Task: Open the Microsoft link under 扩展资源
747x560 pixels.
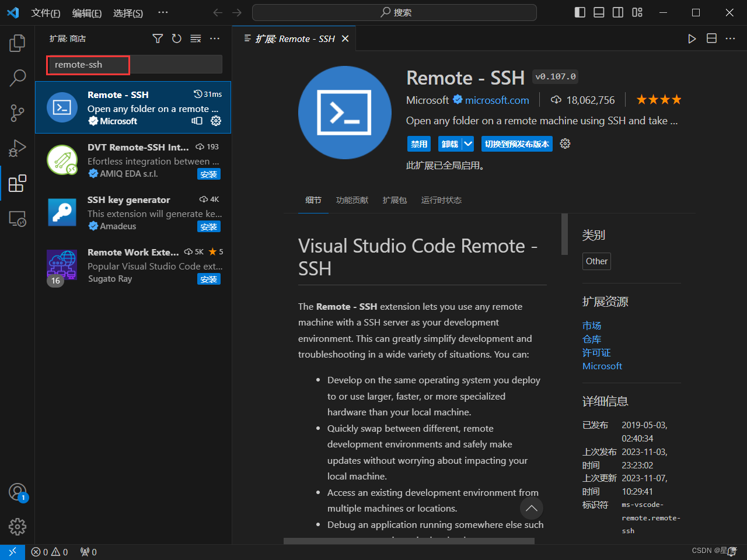Action: tap(602, 366)
